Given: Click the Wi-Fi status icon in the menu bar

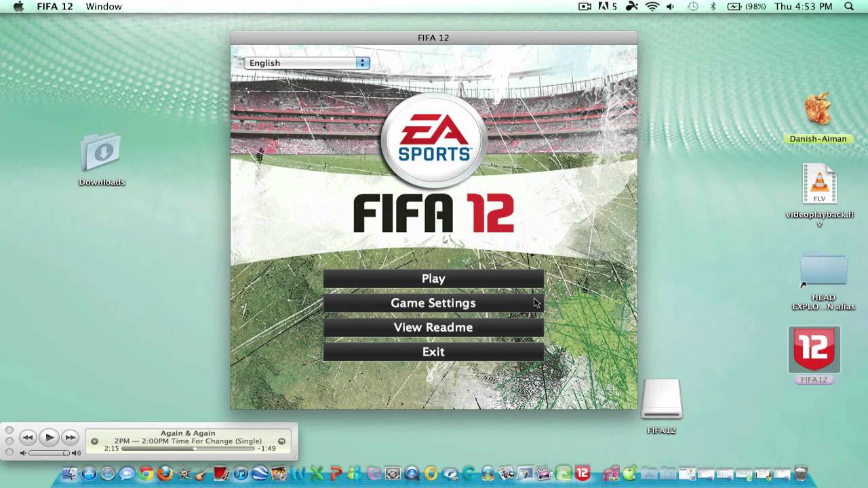Looking at the screenshot, I should point(652,6).
